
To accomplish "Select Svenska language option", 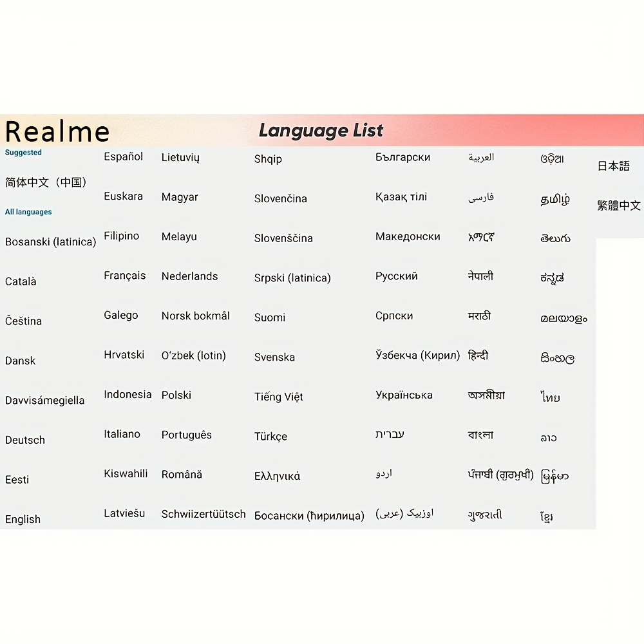I will point(274,357).
